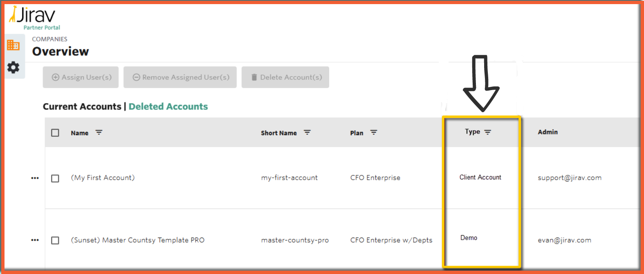
Task: Click the Short Name column filter icon
Action: [x=307, y=133]
